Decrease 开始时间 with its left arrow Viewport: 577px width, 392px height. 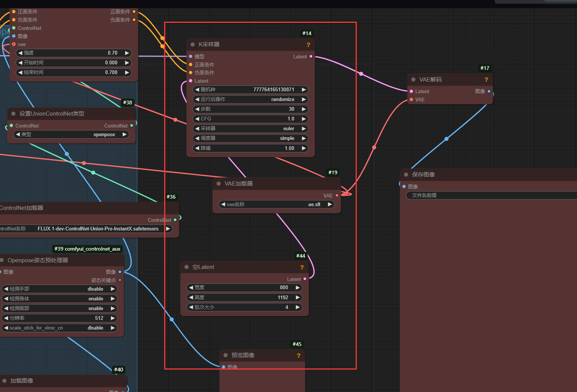click(x=20, y=63)
